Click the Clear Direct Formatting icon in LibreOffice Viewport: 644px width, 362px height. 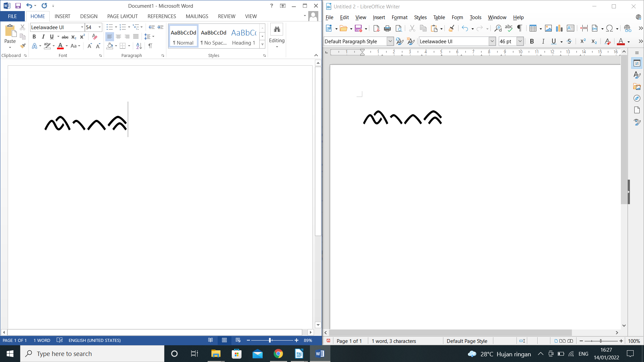pos(607,41)
